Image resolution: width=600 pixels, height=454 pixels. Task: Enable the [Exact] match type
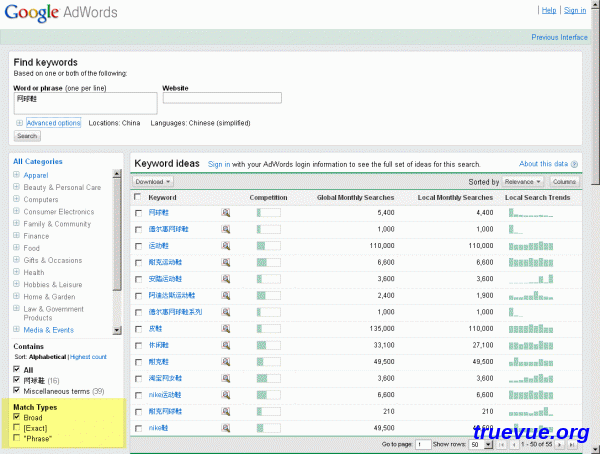pos(16,427)
